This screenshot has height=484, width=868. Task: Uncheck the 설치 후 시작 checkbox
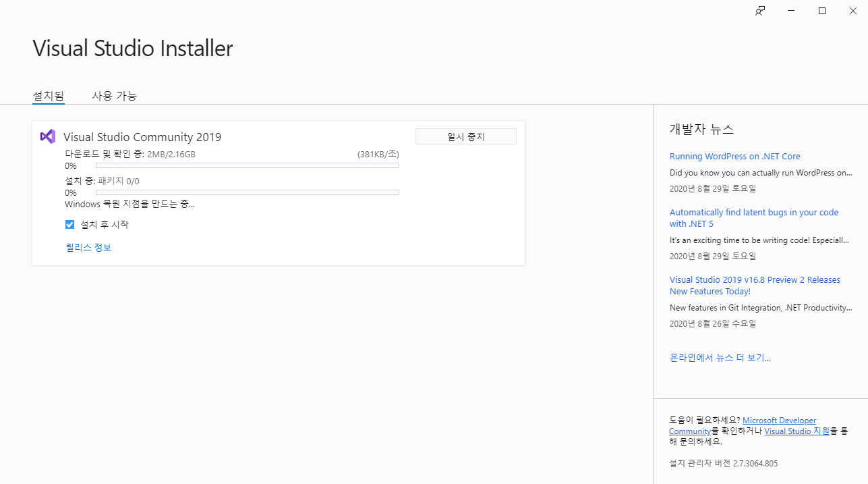click(x=69, y=225)
